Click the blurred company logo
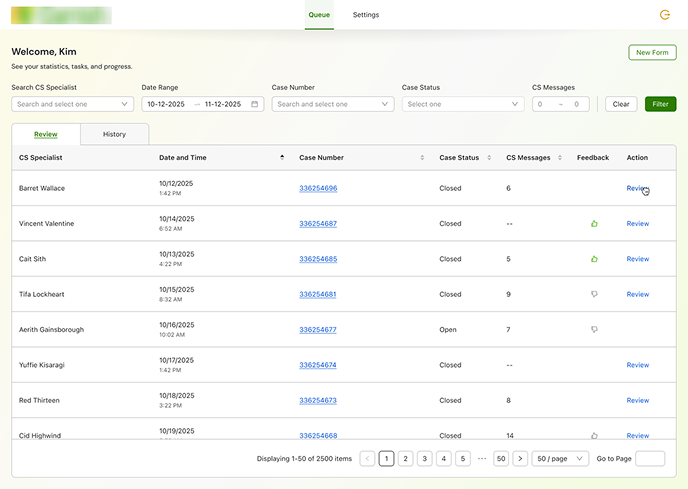This screenshot has width=688, height=489. [x=61, y=15]
